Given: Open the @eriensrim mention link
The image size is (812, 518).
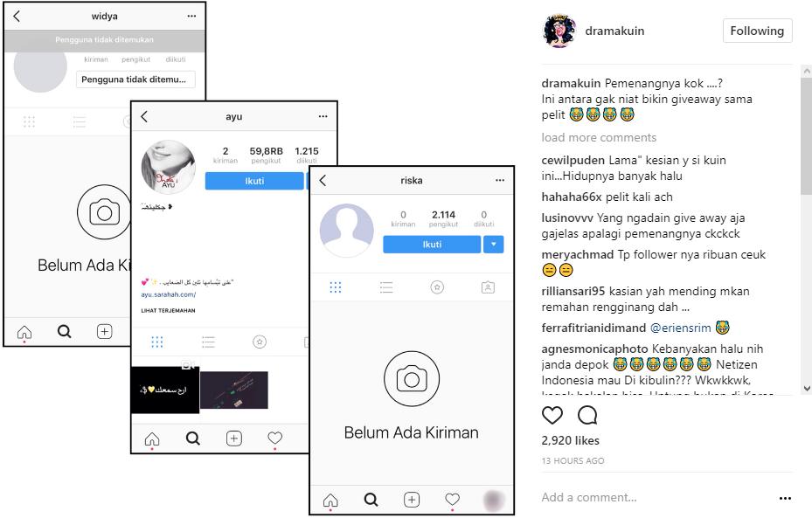Looking at the screenshot, I should [681, 328].
